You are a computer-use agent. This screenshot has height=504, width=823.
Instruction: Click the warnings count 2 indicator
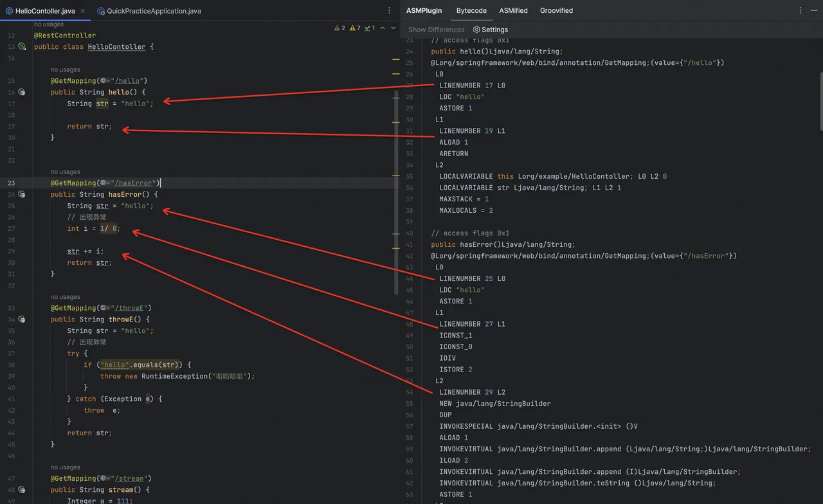(339, 28)
